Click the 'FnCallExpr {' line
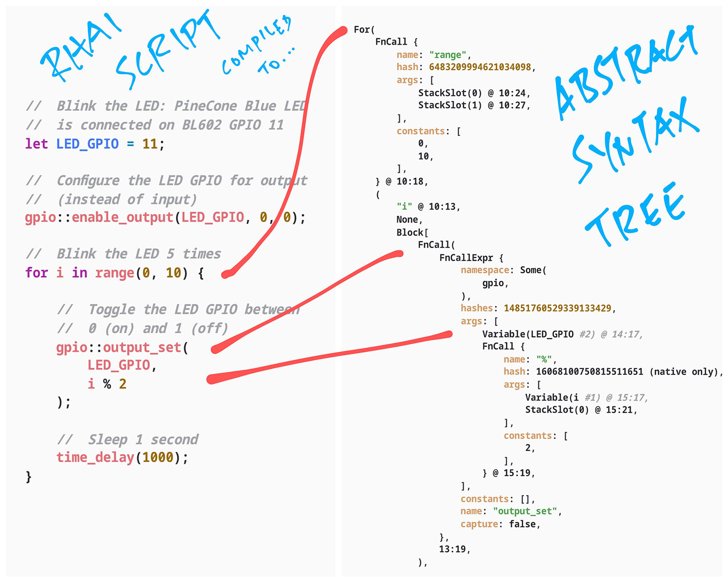 (x=472, y=258)
